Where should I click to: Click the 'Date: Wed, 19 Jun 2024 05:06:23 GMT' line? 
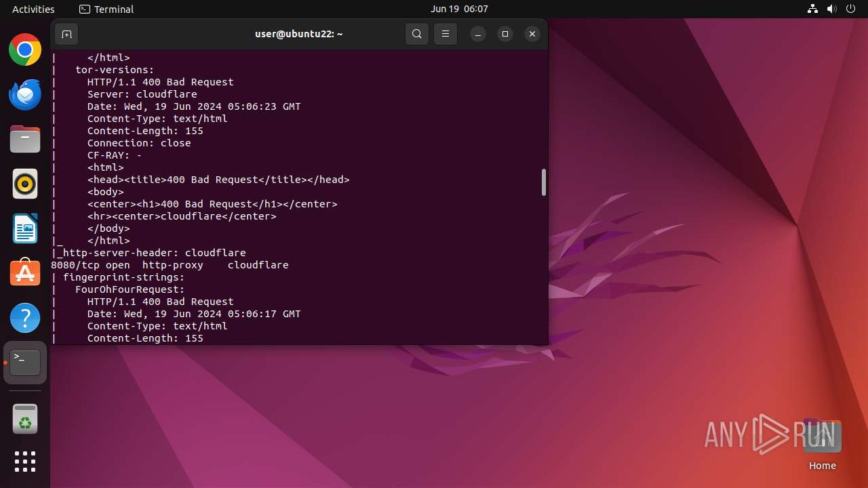pos(194,106)
